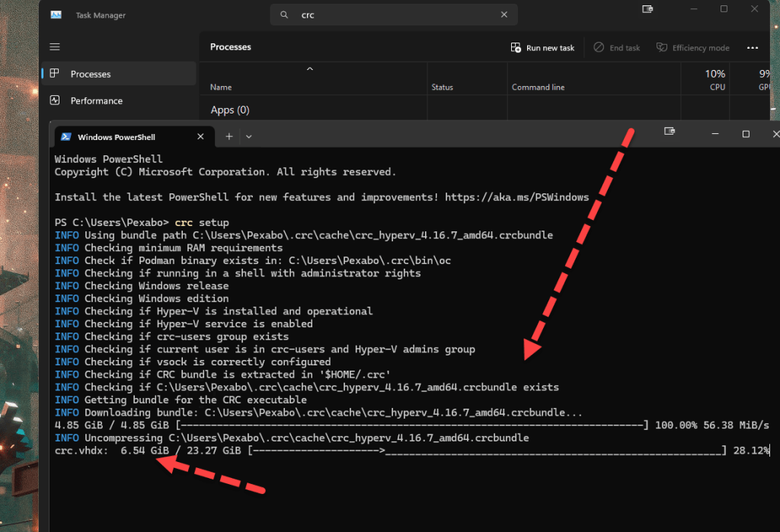The height and width of the screenshot is (532, 780).
Task: Click the Task Manager app icon
Action: pyautogui.click(x=56, y=15)
